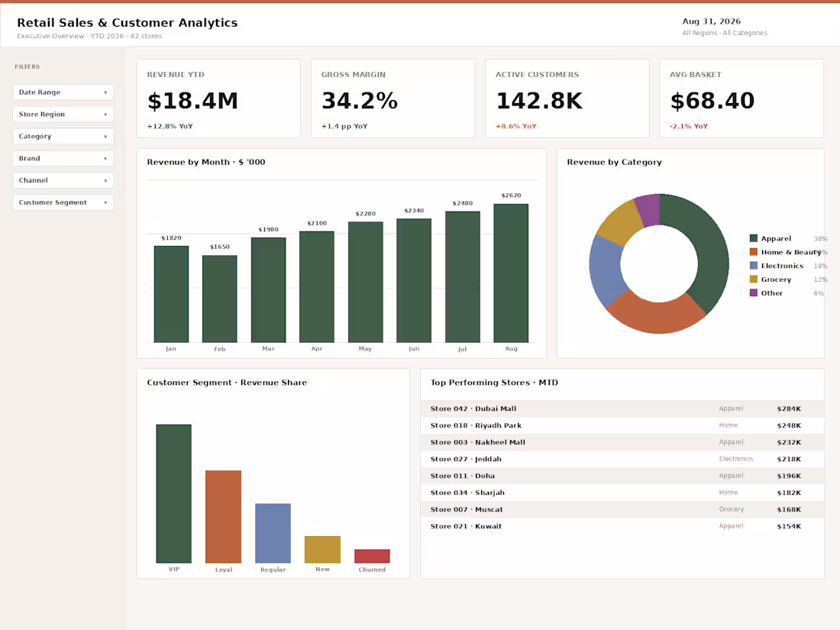Open the Customer Segment filter dropdown
This screenshot has height=630, width=840.
[x=63, y=202]
